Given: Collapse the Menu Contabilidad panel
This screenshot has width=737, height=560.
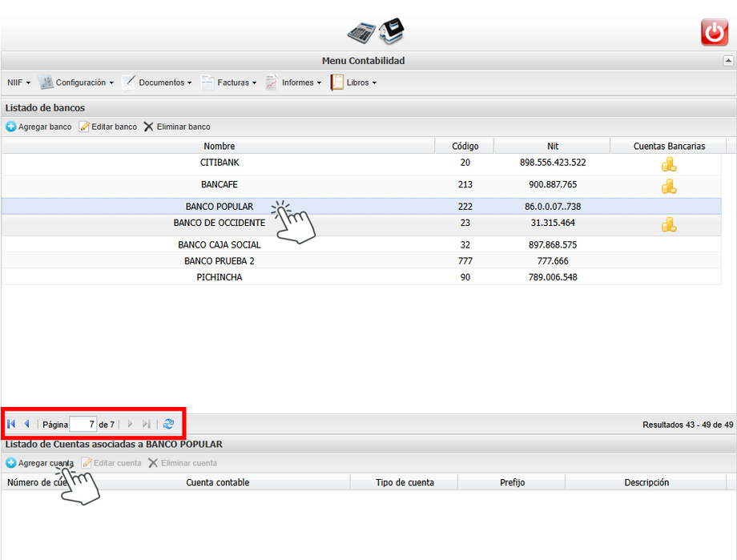Looking at the screenshot, I should click(x=728, y=61).
